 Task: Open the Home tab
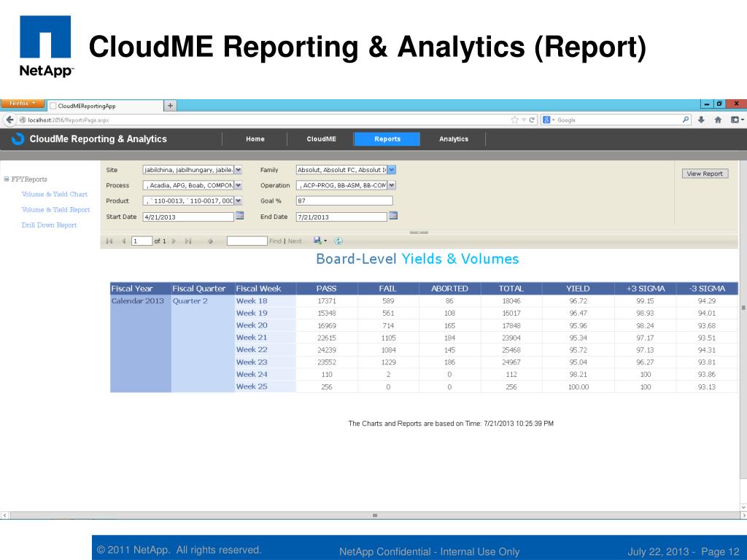(255, 139)
